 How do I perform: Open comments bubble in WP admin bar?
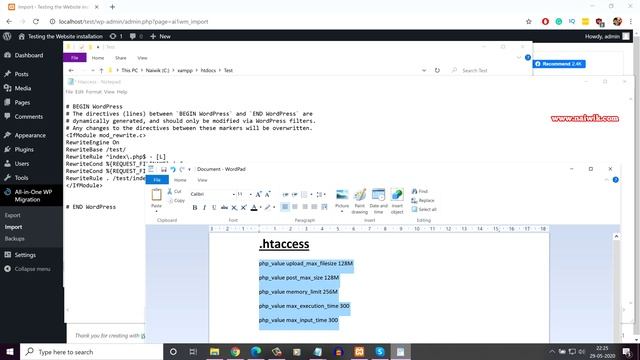coord(136,36)
